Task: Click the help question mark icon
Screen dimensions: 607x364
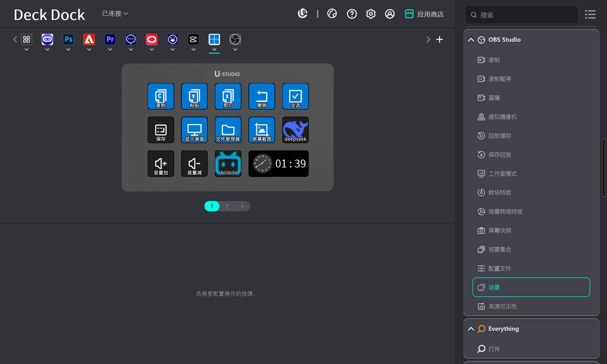Action: [352, 14]
